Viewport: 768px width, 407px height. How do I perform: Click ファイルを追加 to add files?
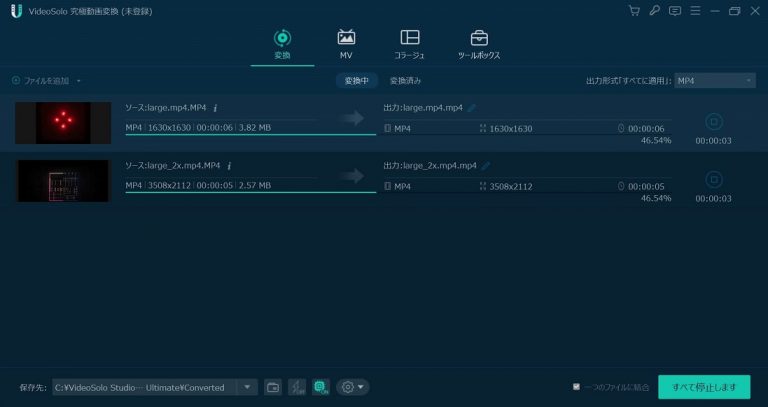[40, 80]
